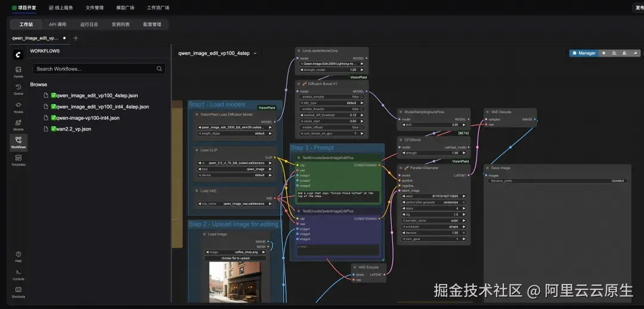The image size is (644, 309).
Task: Switch to the 项目开发 top menu
Action: tap(24, 8)
